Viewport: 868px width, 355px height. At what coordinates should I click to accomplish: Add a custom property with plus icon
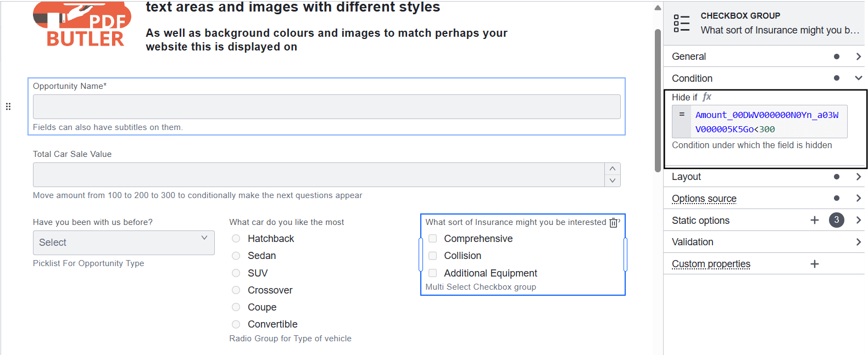[x=814, y=264]
